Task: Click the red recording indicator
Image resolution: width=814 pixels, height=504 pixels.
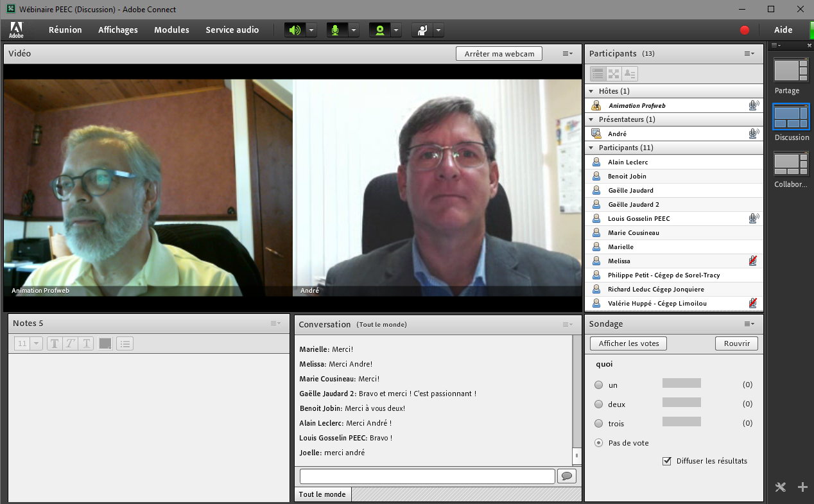Action: 745,30
